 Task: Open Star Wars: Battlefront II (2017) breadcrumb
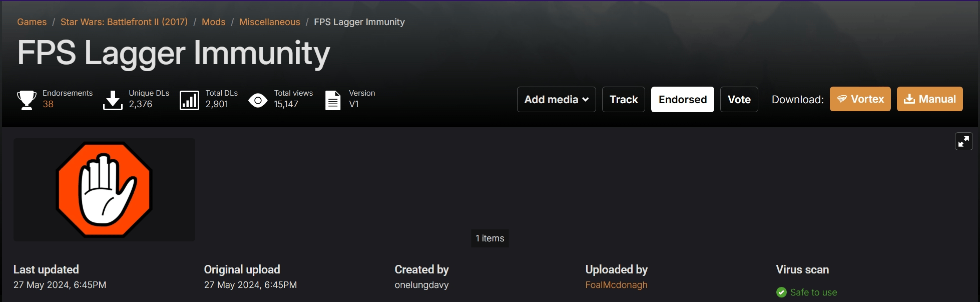click(x=124, y=22)
